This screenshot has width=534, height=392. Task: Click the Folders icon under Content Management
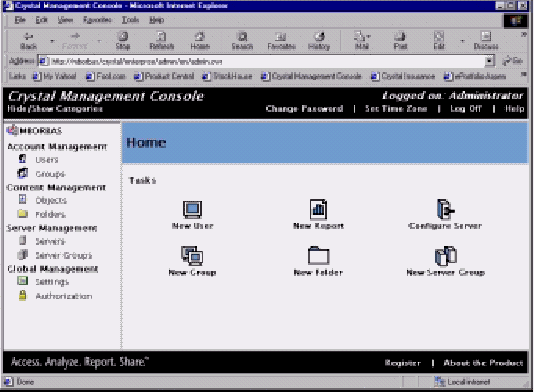click(23, 214)
